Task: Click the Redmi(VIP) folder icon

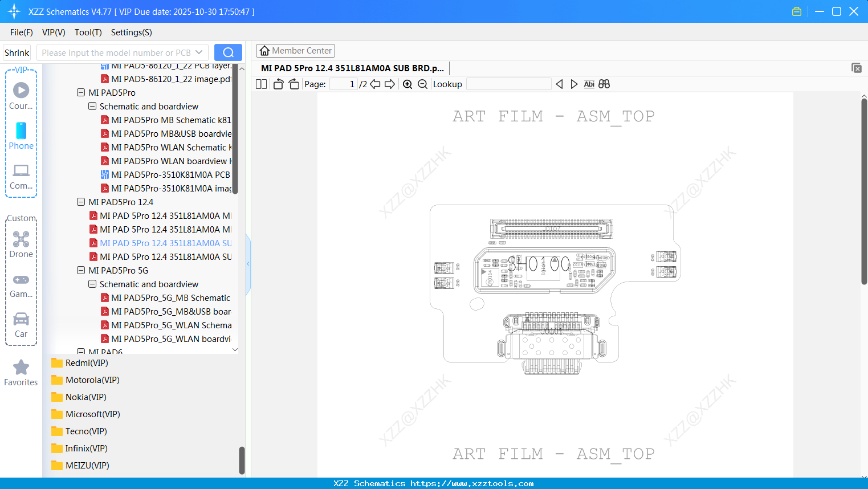Action: coord(57,363)
